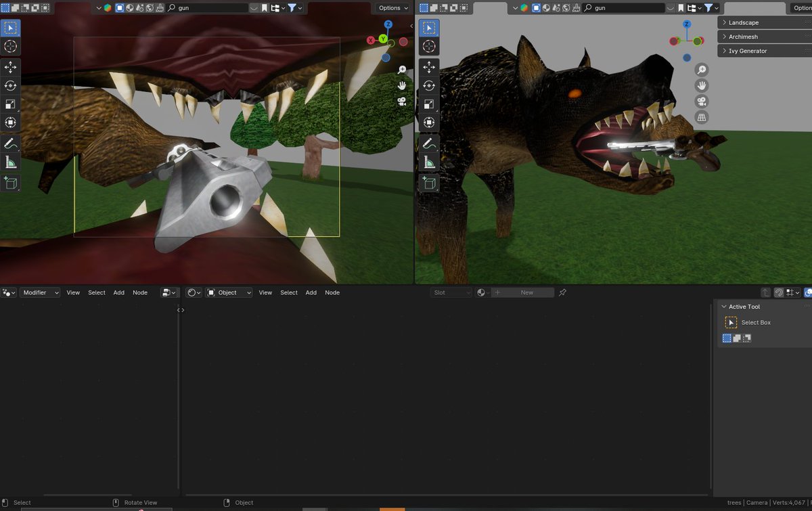Toggle node editor snapping magnet icon
This screenshot has width=812, height=511.
[x=779, y=292]
